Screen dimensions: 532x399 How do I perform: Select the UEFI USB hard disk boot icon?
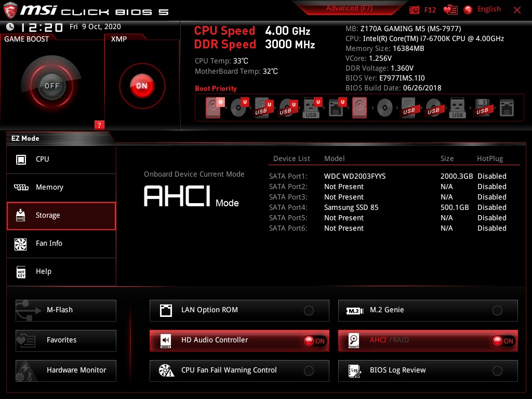[x=263, y=108]
